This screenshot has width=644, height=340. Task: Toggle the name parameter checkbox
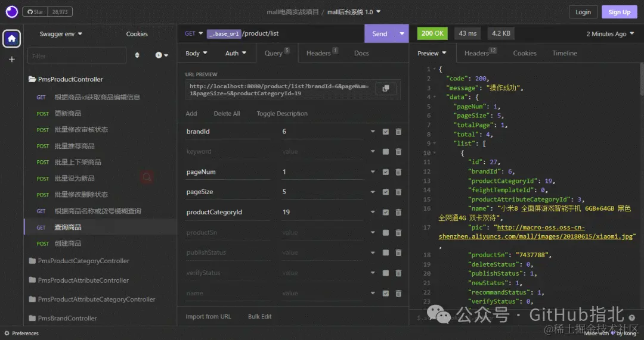[x=386, y=293]
